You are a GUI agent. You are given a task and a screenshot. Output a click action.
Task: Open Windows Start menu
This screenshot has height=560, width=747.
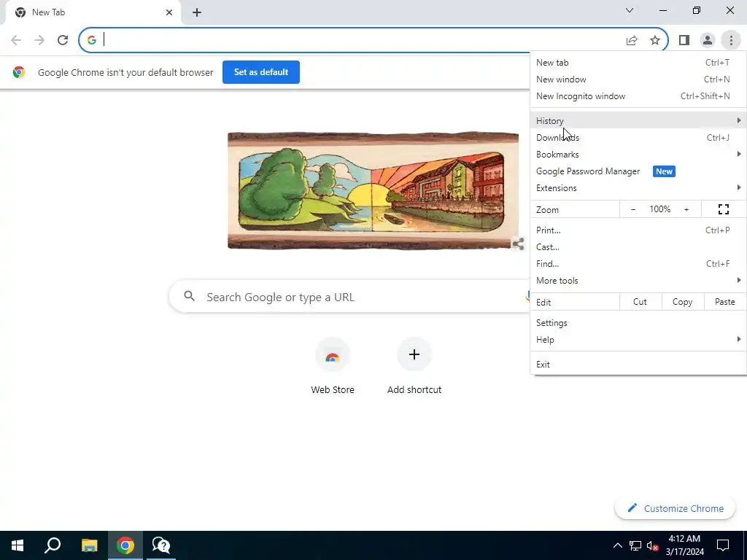point(18,545)
